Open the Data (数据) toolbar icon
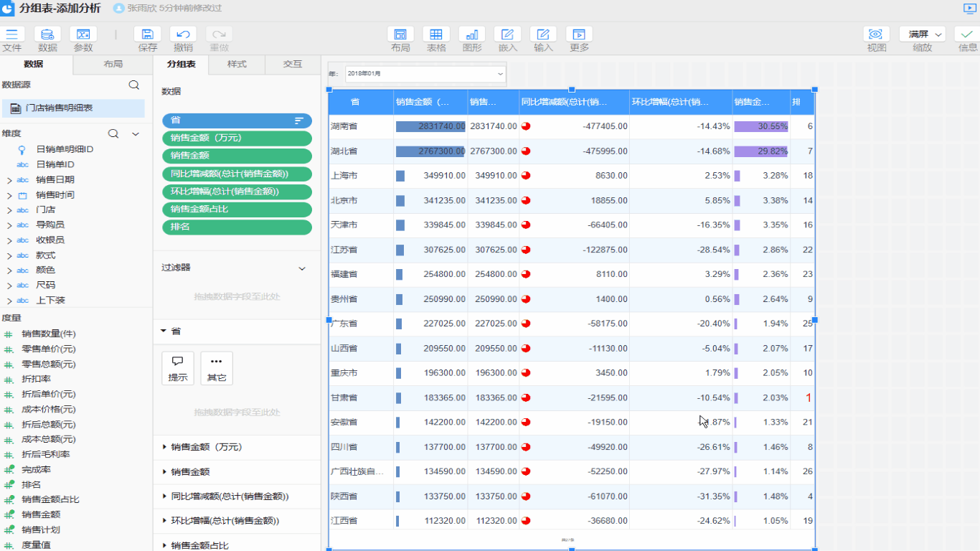 (47, 34)
